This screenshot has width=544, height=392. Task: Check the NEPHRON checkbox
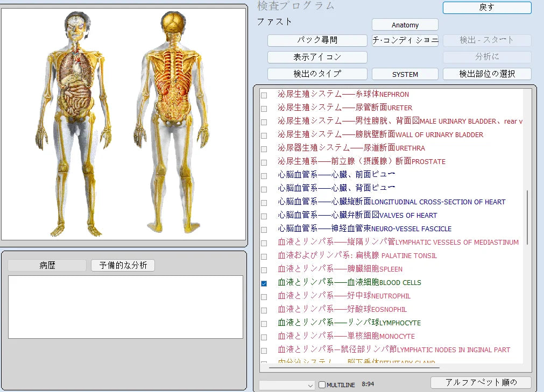point(264,95)
